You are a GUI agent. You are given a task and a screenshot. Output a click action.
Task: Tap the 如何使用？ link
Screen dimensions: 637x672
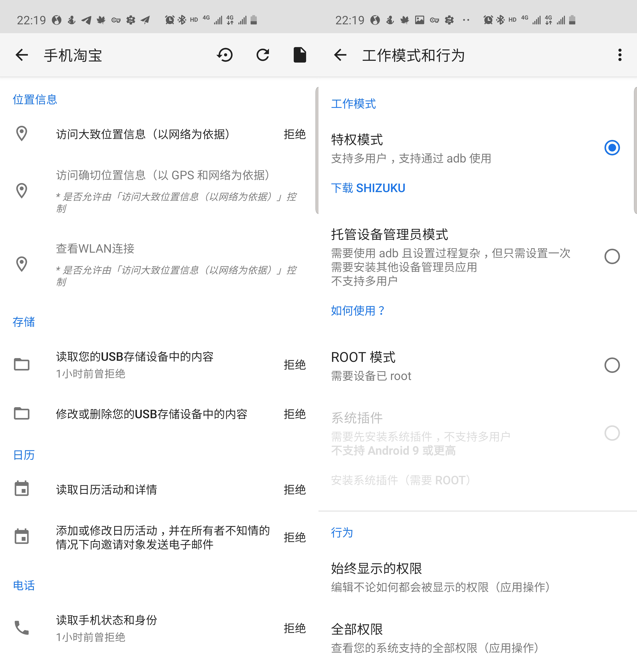[358, 311]
